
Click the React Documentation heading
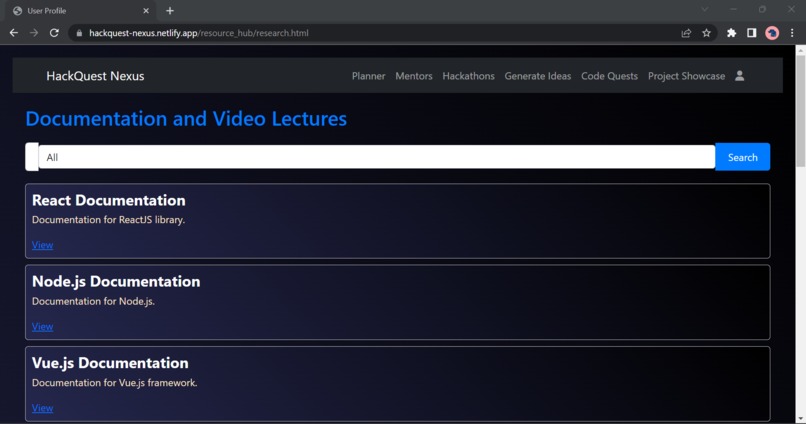point(108,200)
